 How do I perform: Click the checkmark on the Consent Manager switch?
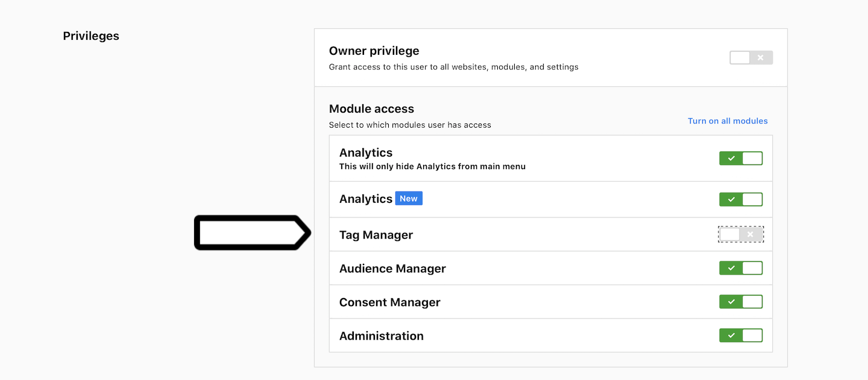[731, 301]
